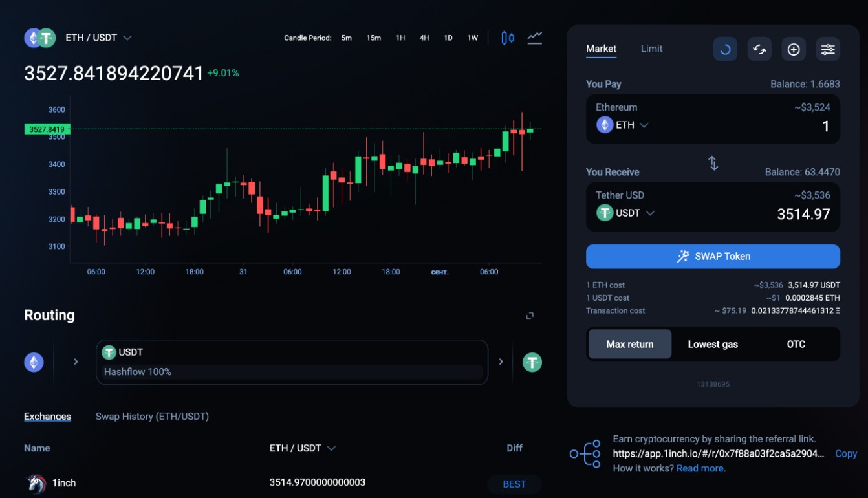Click the Hashflow 100% route bar

pyautogui.click(x=292, y=372)
